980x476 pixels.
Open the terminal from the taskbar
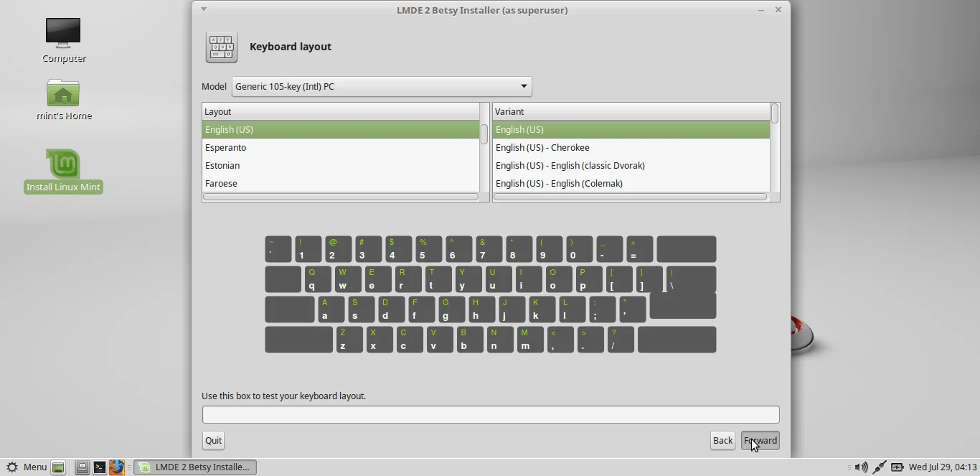[x=100, y=467]
